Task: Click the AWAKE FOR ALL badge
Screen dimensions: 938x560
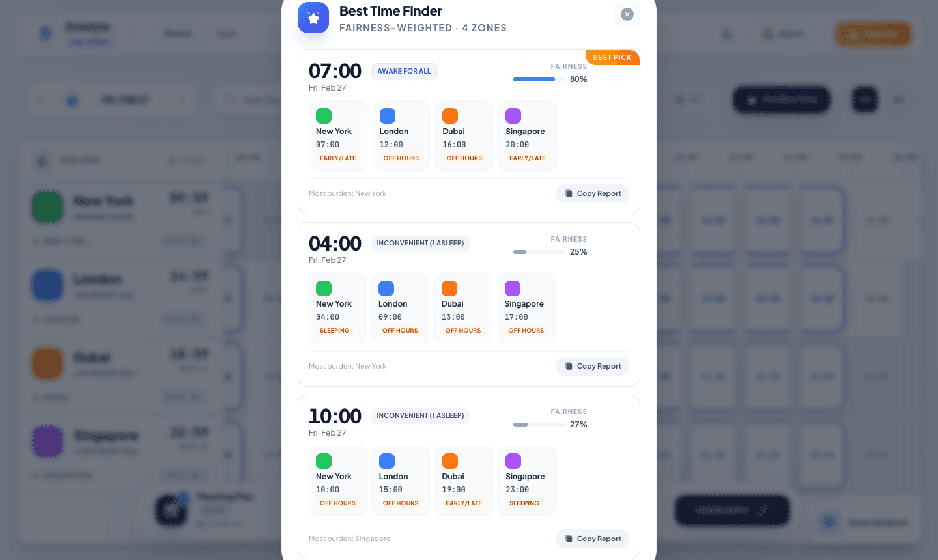Action: [x=404, y=71]
